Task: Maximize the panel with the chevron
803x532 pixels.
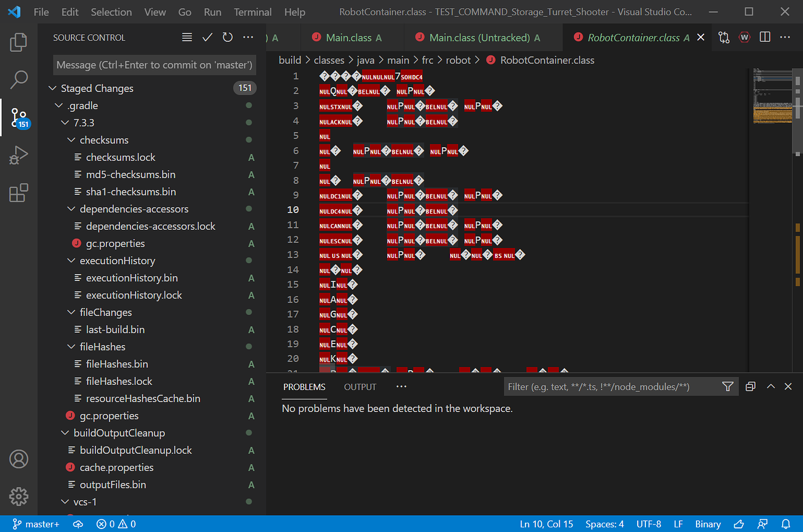Action: [770, 386]
